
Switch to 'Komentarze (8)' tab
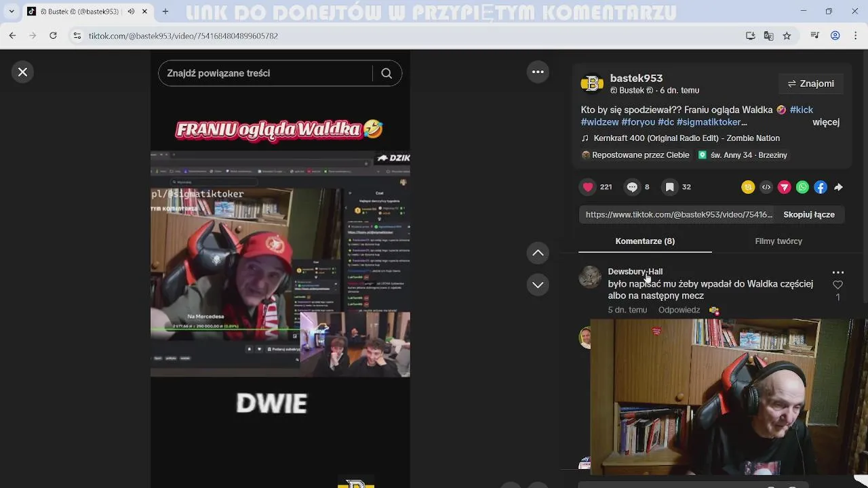point(645,241)
